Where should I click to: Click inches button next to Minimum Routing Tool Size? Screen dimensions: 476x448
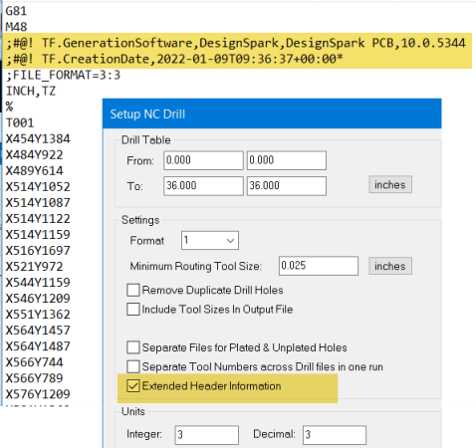(390, 266)
